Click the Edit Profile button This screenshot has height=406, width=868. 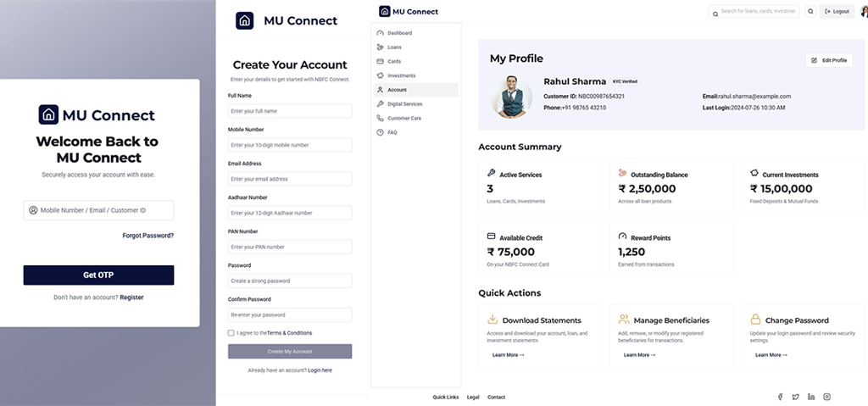829,60
